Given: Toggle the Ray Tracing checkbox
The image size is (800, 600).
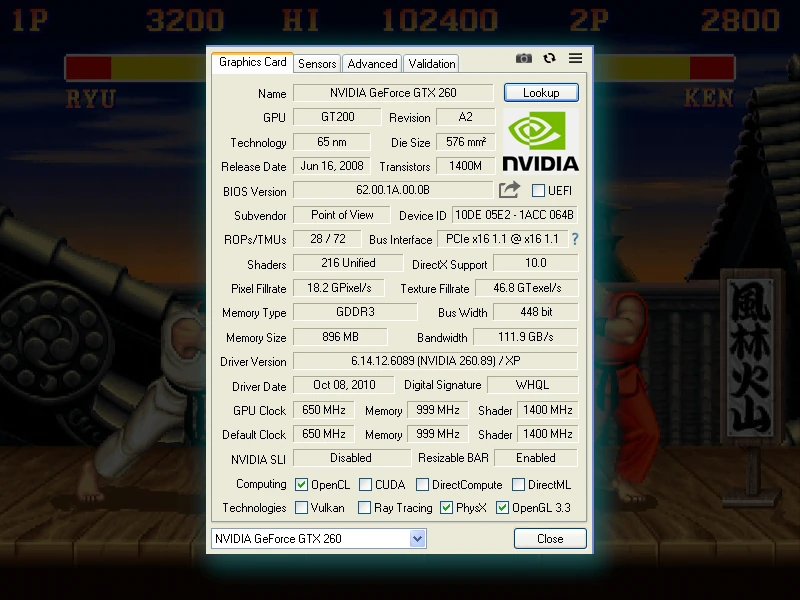Looking at the screenshot, I should tap(364, 508).
